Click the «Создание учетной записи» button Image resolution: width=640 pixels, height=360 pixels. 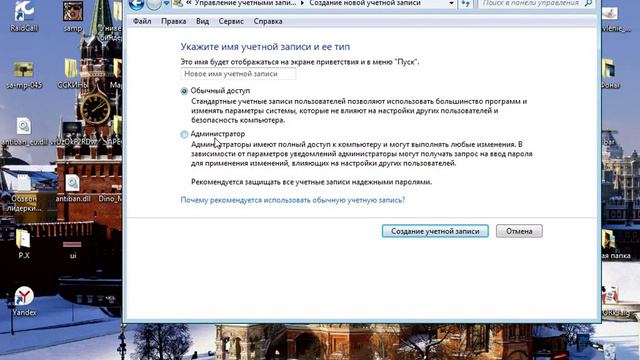pyautogui.click(x=435, y=231)
